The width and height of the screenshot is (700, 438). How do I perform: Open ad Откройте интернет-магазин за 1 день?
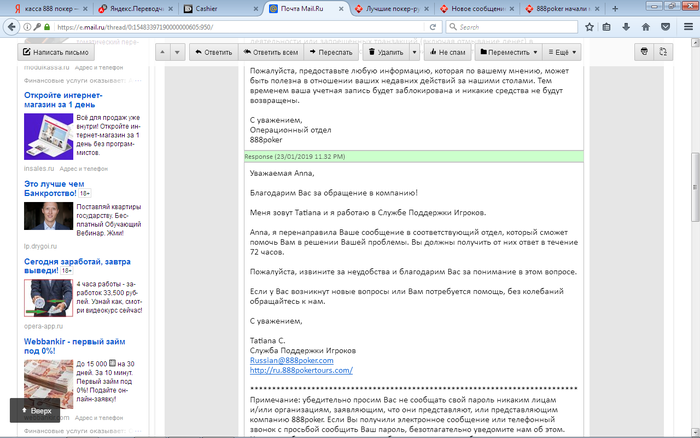63,100
